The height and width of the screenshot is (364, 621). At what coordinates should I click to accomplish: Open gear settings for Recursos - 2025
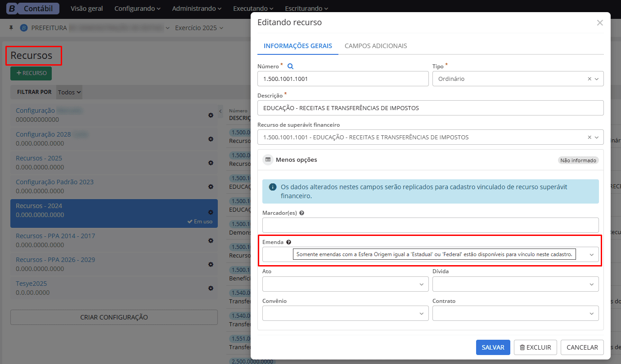[211, 163]
